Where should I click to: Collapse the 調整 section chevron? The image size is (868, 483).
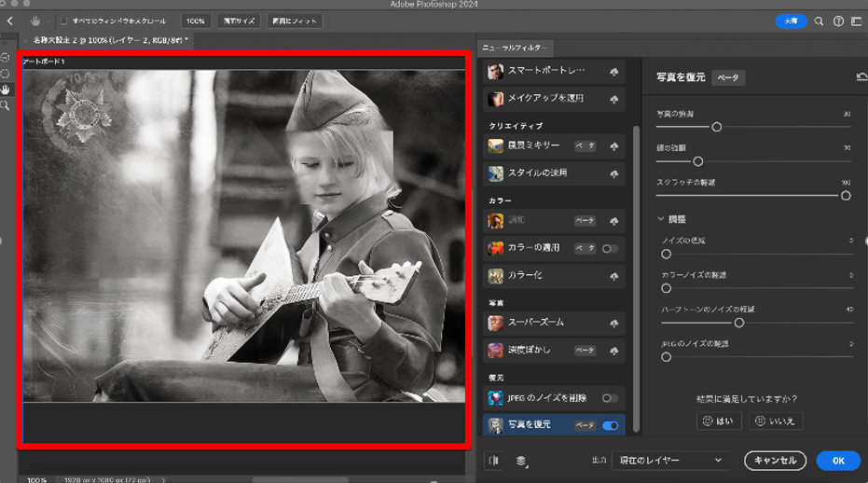coord(660,219)
